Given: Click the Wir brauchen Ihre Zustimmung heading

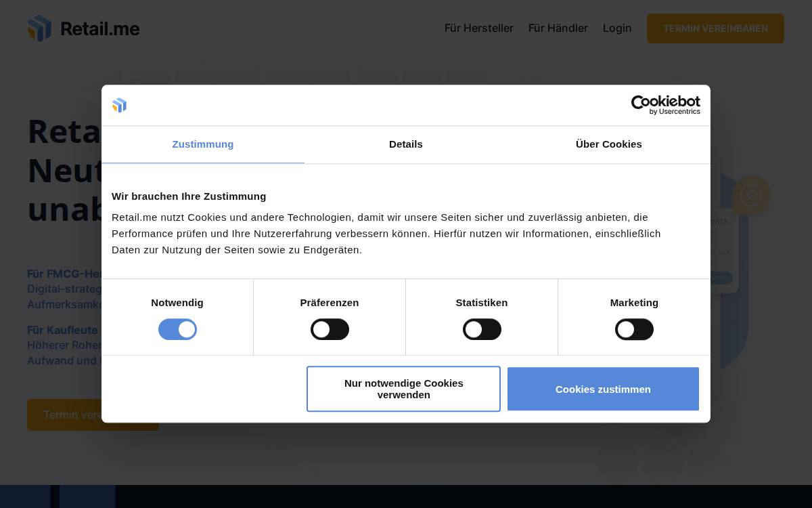Looking at the screenshot, I should click(189, 196).
